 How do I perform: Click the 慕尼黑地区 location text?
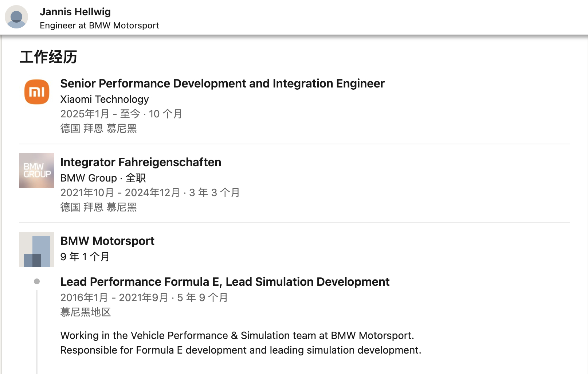pyautogui.click(x=85, y=312)
